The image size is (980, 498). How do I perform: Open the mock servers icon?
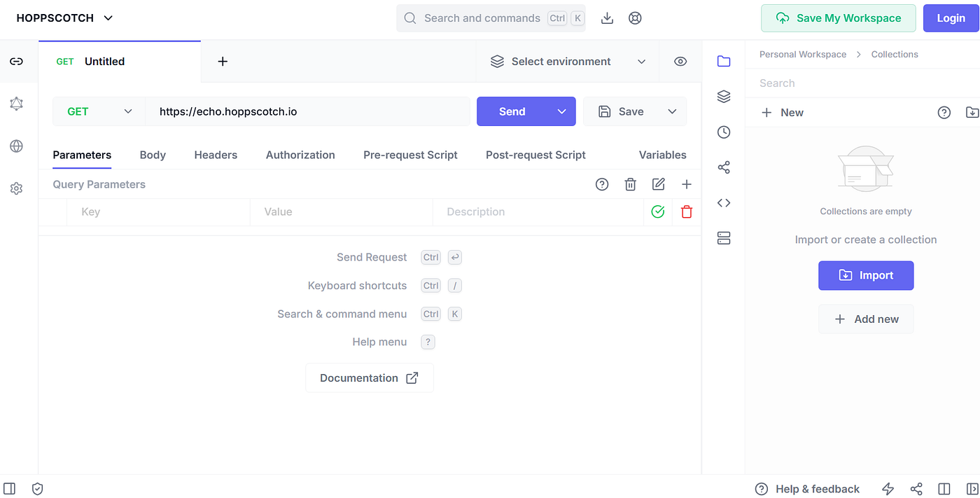pyautogui.click(x=724, y=238)
